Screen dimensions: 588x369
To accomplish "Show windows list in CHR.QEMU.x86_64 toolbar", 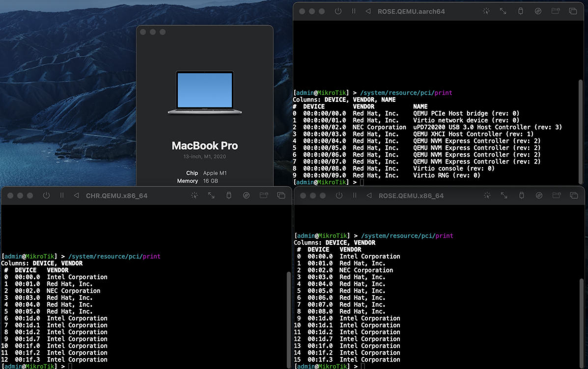I will point(281,196).
